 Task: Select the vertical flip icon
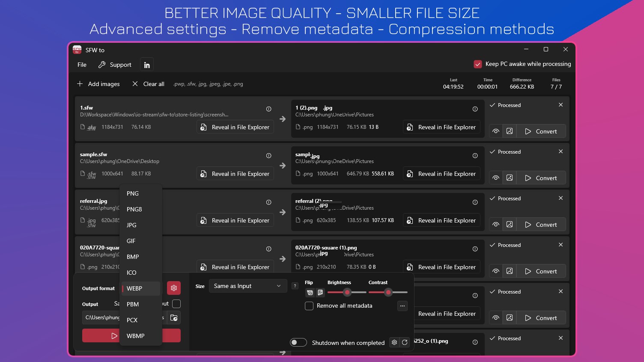(320, 292)
